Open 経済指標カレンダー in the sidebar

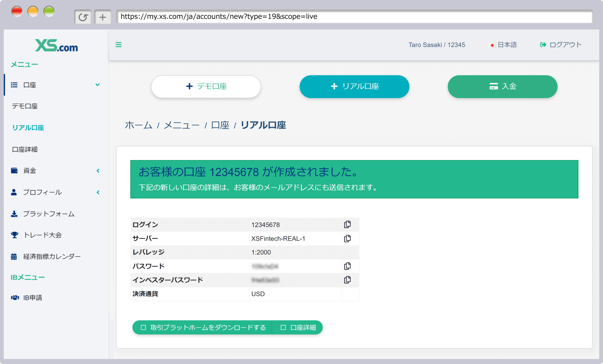tap(52, 256)
